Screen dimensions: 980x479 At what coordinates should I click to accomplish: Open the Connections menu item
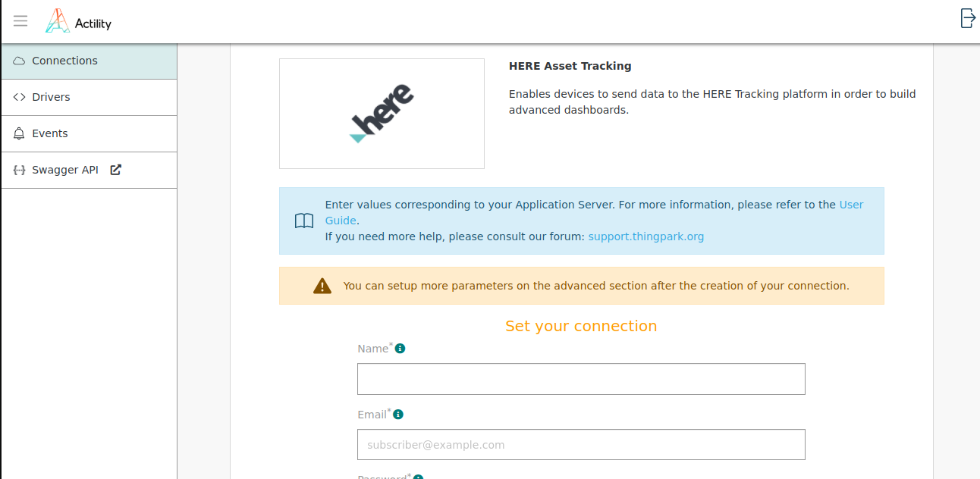90,61
